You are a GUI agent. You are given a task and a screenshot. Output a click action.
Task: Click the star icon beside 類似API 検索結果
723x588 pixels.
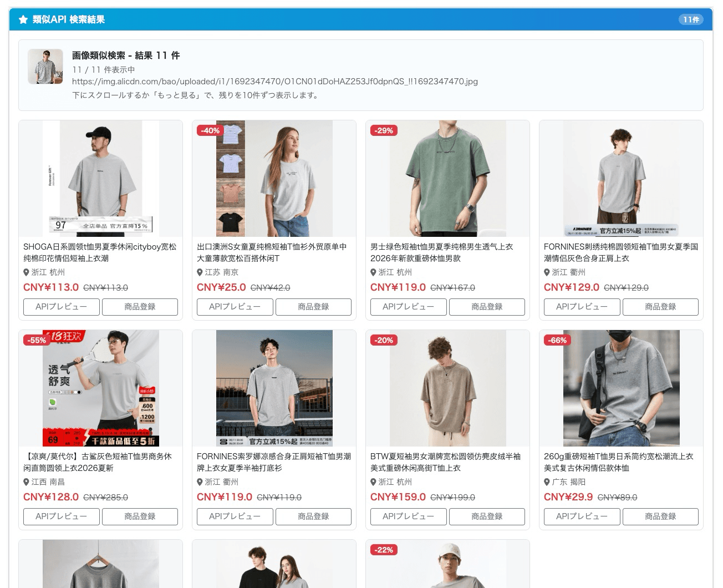pyautogui.click(x=23, y=19)
